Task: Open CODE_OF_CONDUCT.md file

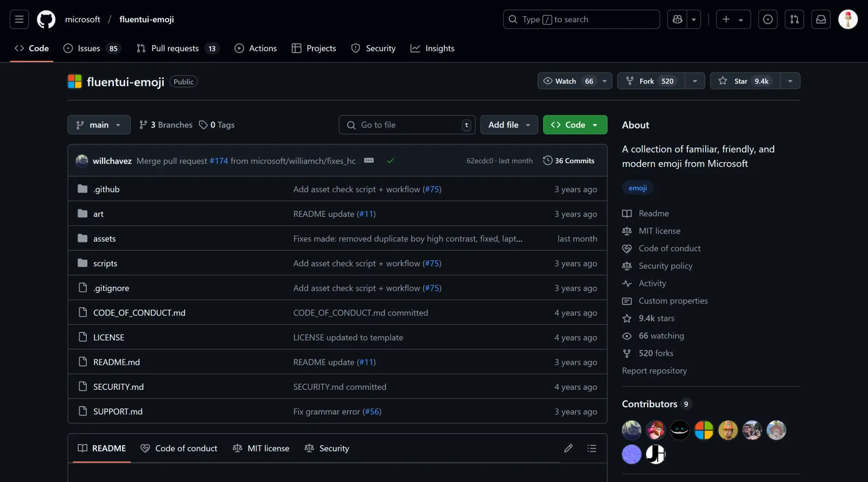Action: pos(139,313)
